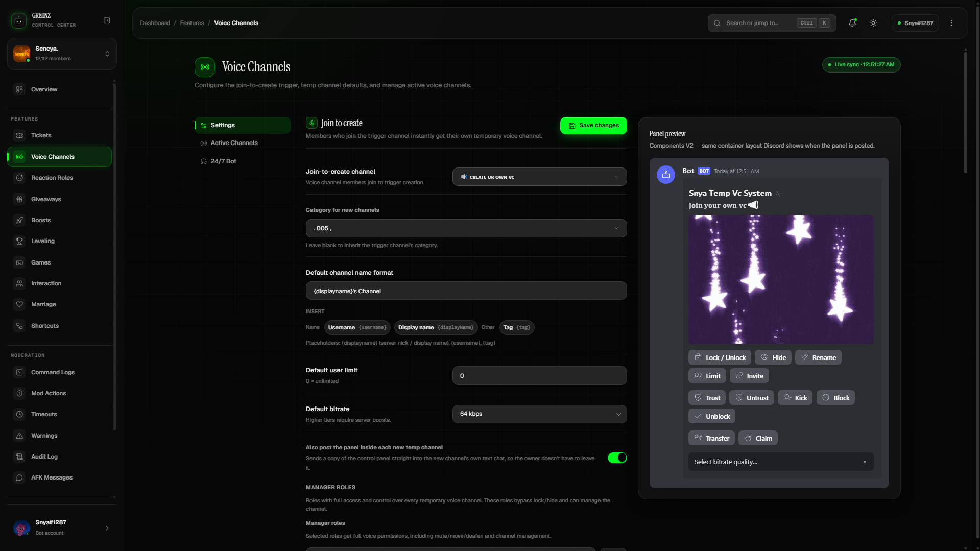Open Mod Actions page

60,393
